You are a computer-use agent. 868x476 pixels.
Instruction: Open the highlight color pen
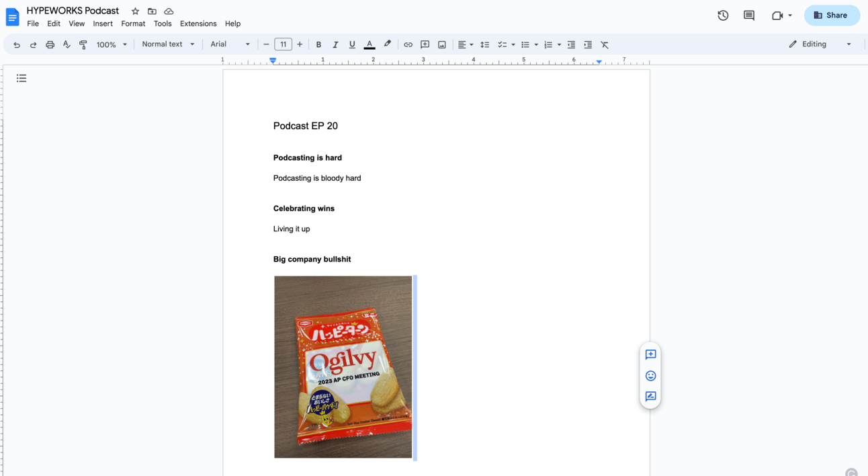(x=387, y=44)
